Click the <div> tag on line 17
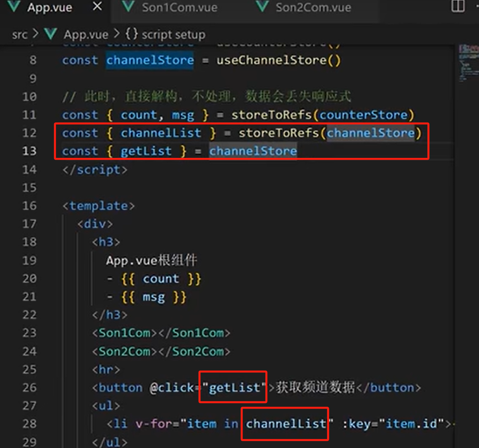The width and height of the screenshot is (479, 448). [95, 224]
